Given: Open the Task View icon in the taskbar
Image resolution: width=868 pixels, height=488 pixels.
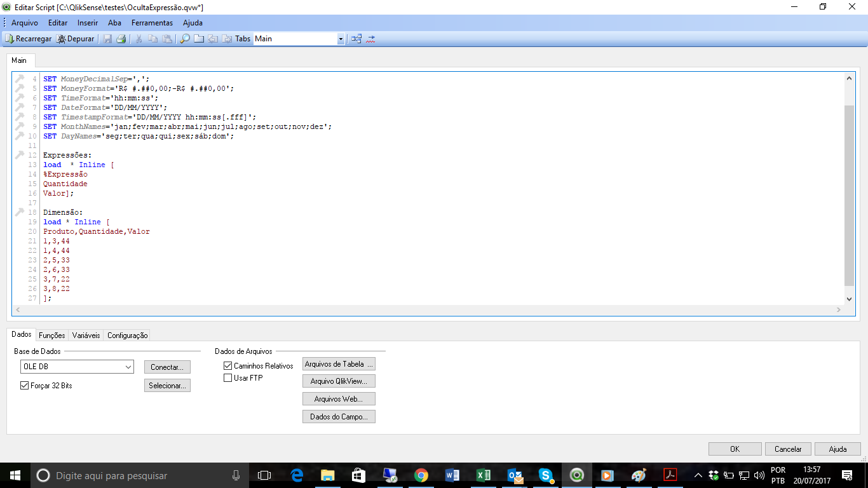Looking at the screenshot, I should coord(264,475).
